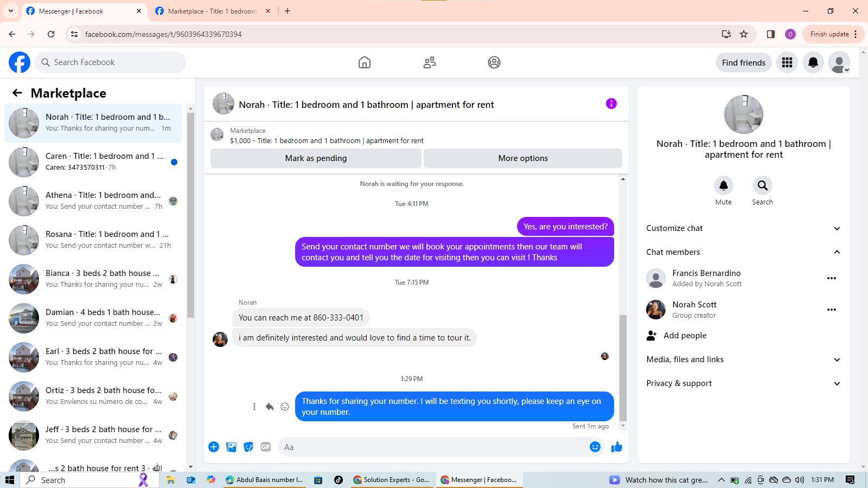Collapse the Chat members section
Viewport: 868px width, 488px height.
coord(744,252)
